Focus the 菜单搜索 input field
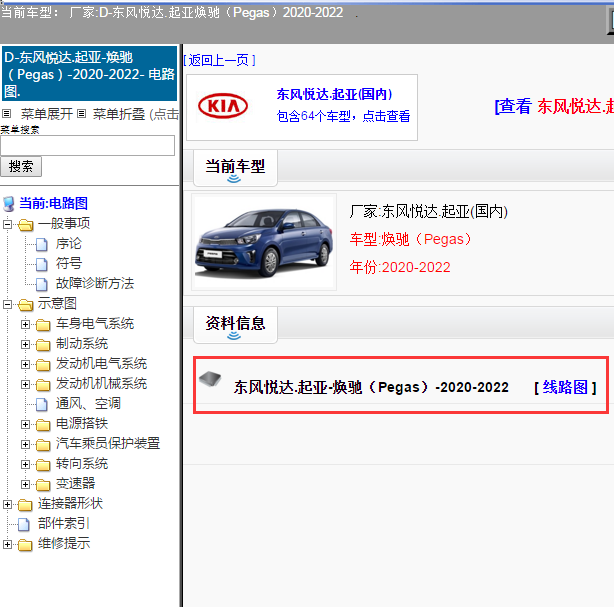 tap(88, 146)
